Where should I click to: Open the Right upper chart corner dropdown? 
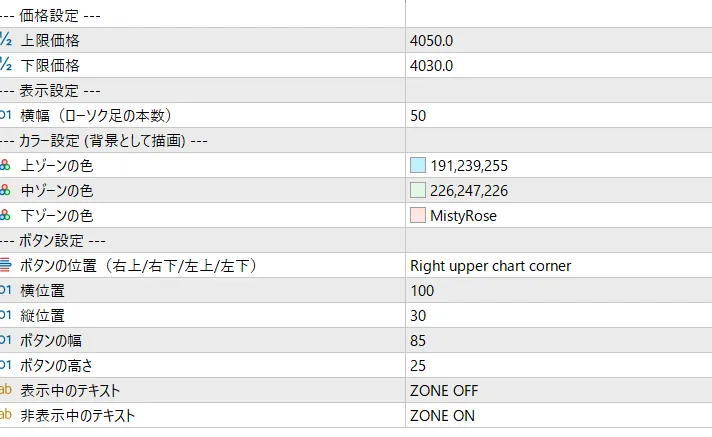(559, 265)
